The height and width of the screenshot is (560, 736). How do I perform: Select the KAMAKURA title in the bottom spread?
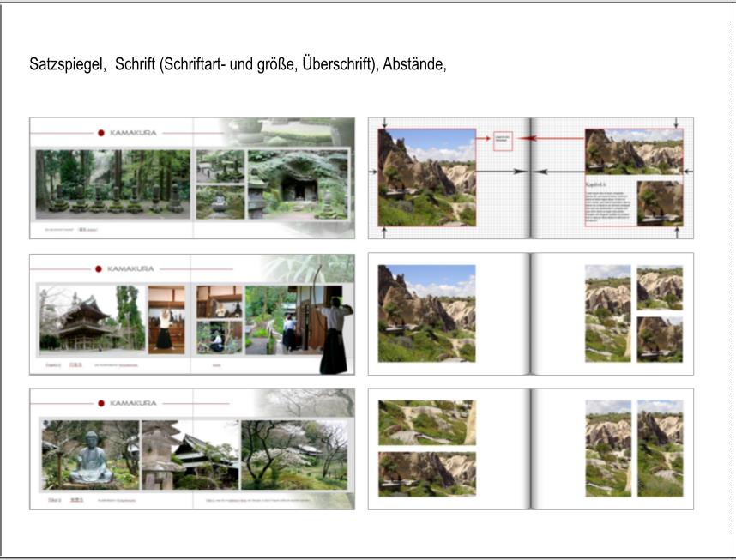pos(133,403)
